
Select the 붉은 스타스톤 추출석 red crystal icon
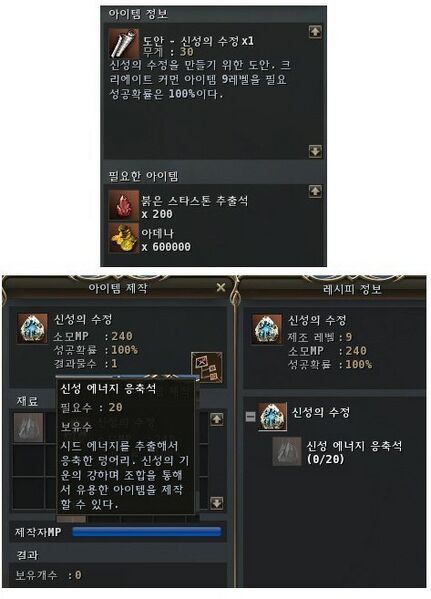click(x=124, y=206)
